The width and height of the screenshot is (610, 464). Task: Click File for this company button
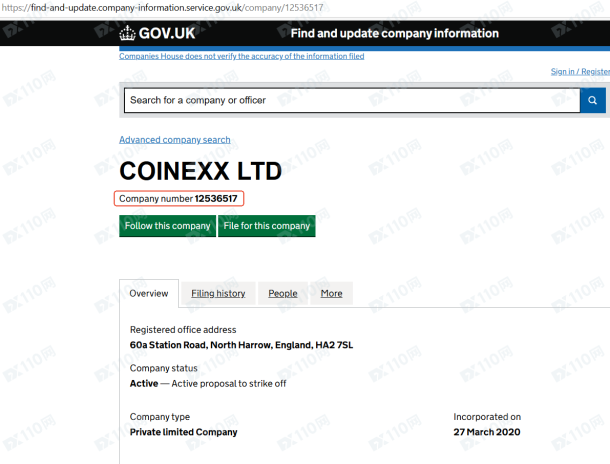pyautogui.click(x=266, y=226)
